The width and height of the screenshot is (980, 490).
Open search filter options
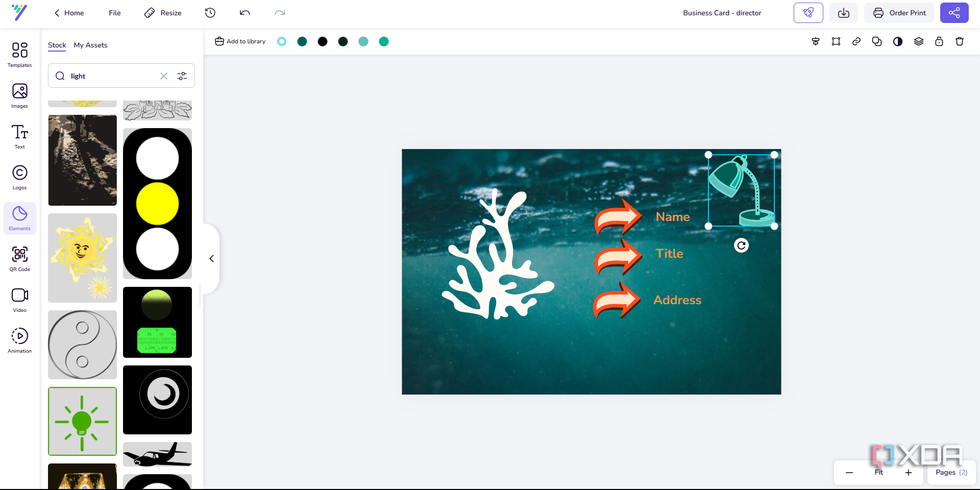(182, 76)
